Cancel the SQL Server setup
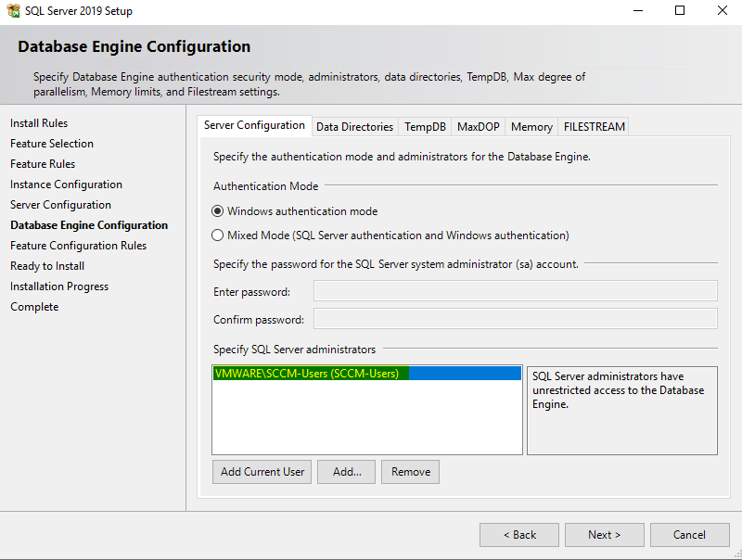This screenshot has height=560, width=742. coord(689,535)
